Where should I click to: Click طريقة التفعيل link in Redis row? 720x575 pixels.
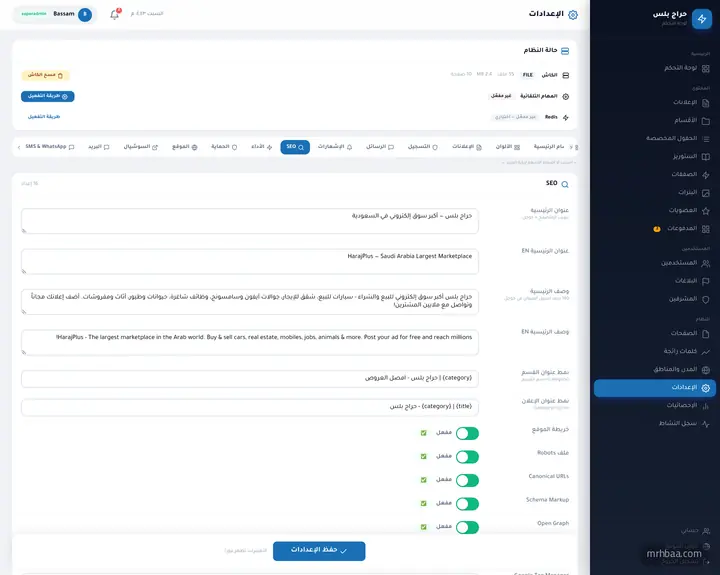44,117
